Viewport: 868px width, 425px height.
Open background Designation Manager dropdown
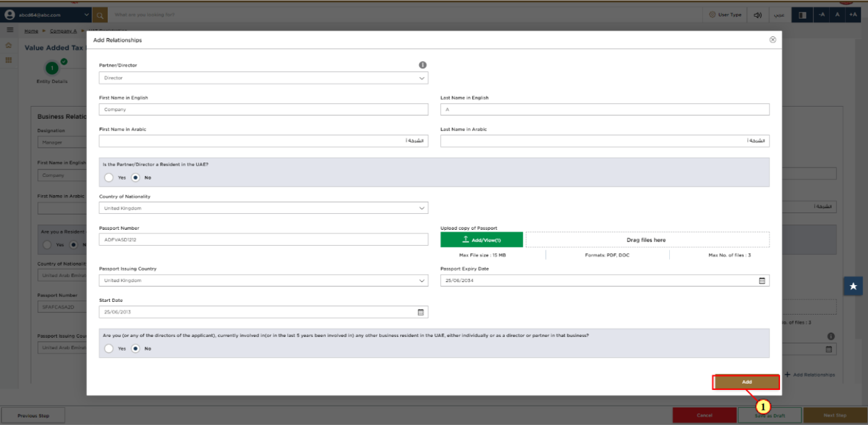(62, 142)
